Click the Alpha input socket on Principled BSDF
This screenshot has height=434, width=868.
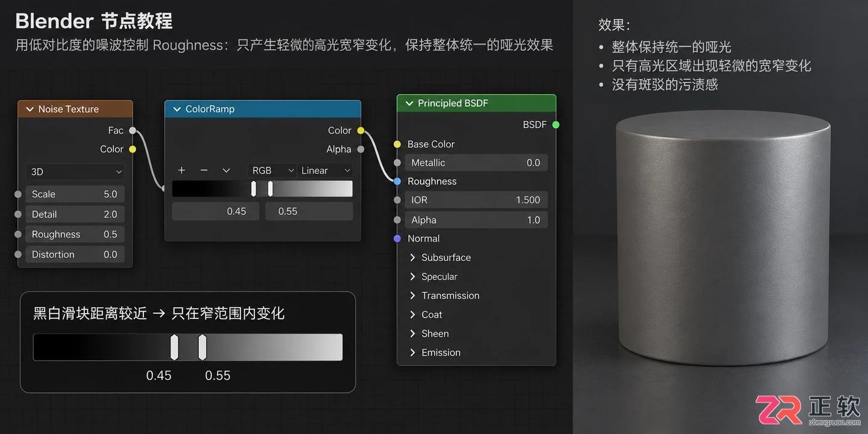pyautogui.click(x=397, y=220)
